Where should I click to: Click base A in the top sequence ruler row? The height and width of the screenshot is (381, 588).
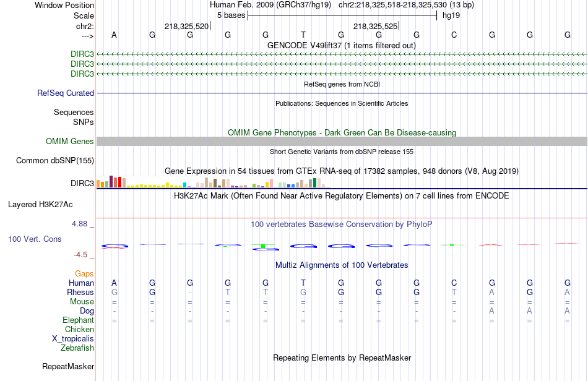[114, 35]
